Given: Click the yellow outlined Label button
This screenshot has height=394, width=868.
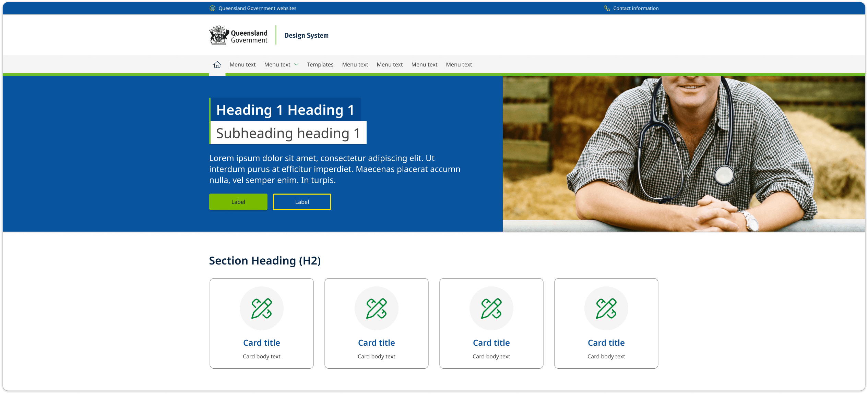Looking at the screenshot, I should point(302,202).
